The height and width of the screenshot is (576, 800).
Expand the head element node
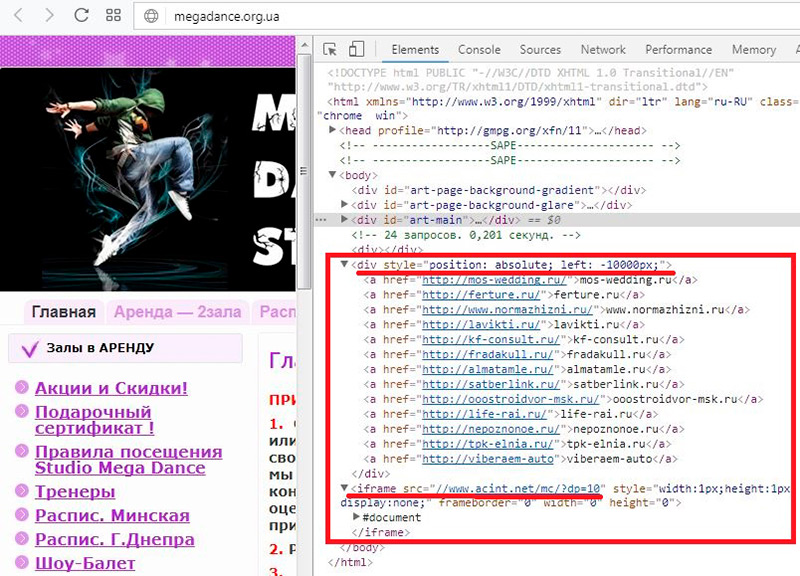334,131
